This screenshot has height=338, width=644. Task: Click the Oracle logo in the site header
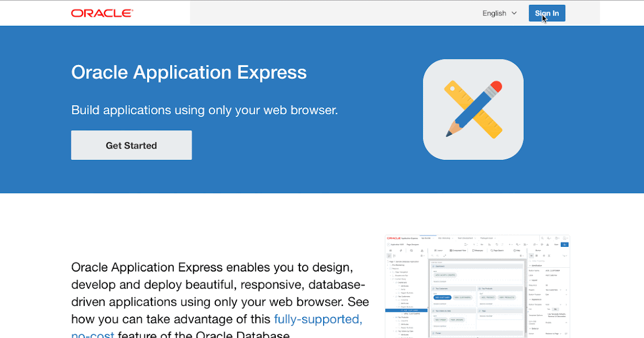tap(101, 13)
